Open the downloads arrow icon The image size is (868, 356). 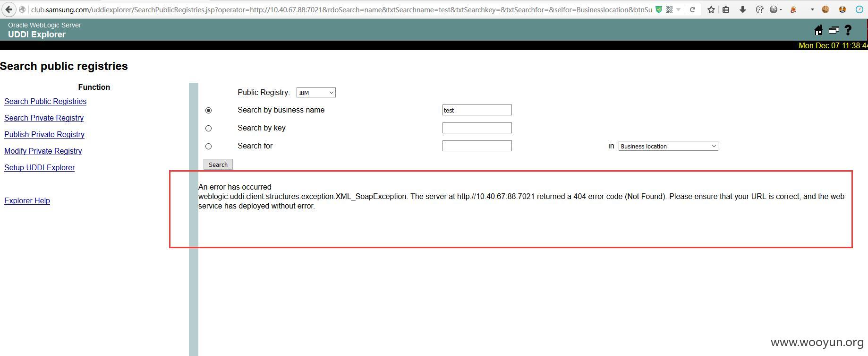pyautogui.click(x=742, y=9)
